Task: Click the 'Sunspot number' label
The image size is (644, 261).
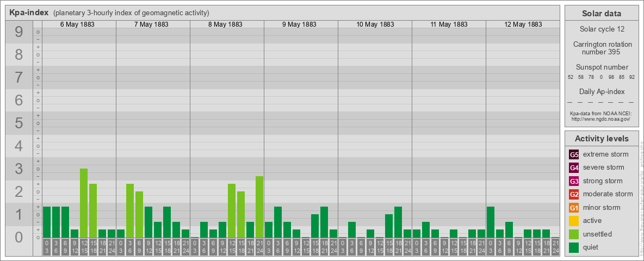Action: pyautogui.click(x=602, y=67)
